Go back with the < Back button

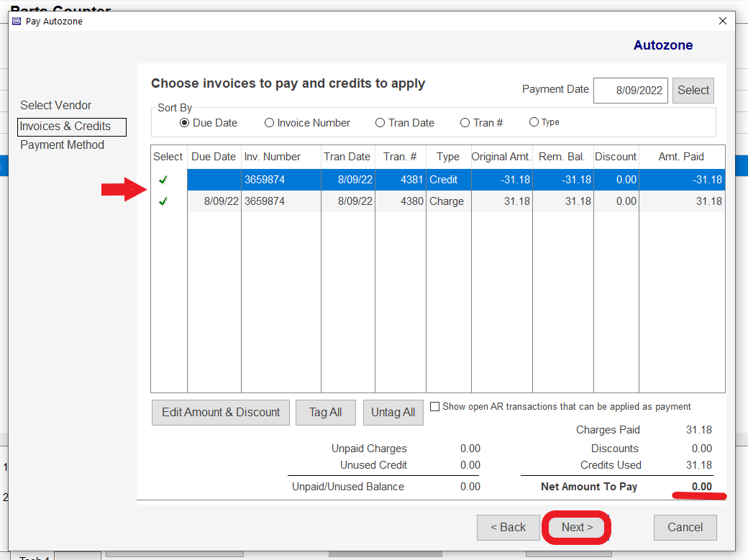508,527
